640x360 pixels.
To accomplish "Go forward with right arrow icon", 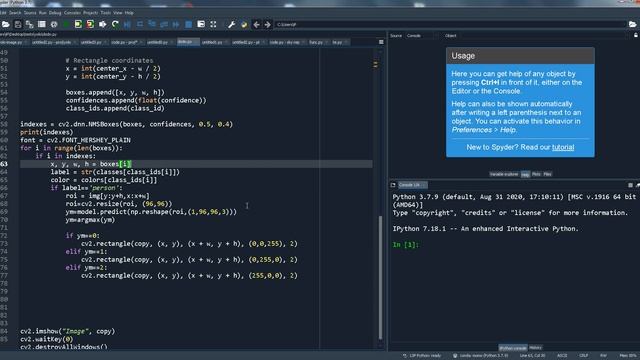I will tap(267, 24).
